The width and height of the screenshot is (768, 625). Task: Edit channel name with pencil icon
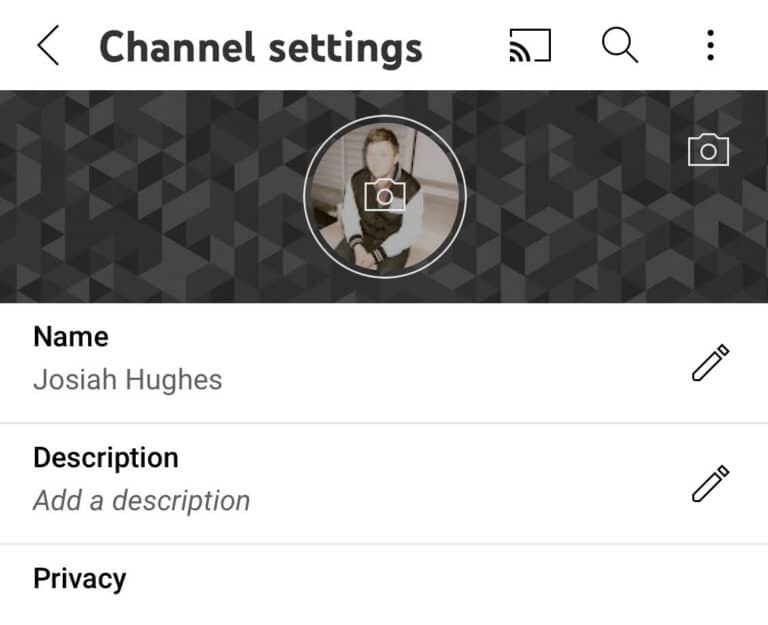tap(711, 362)
